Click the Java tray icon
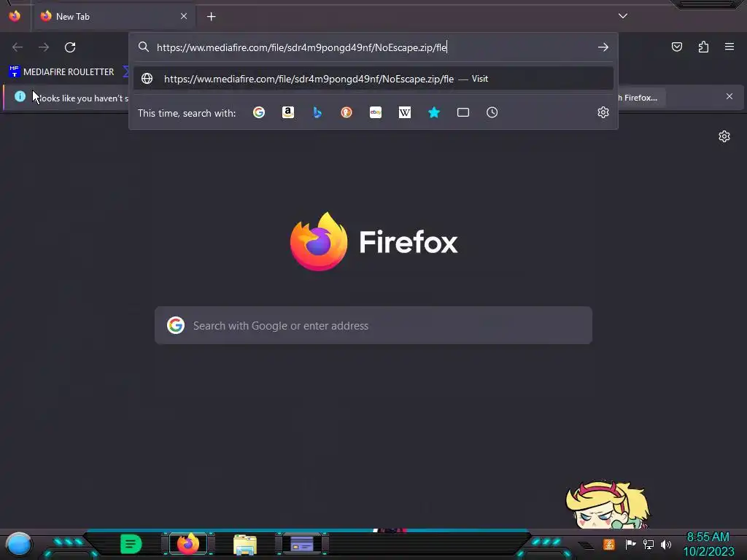The height and width of the screenshot is (560, 747). tap(609, 544)
